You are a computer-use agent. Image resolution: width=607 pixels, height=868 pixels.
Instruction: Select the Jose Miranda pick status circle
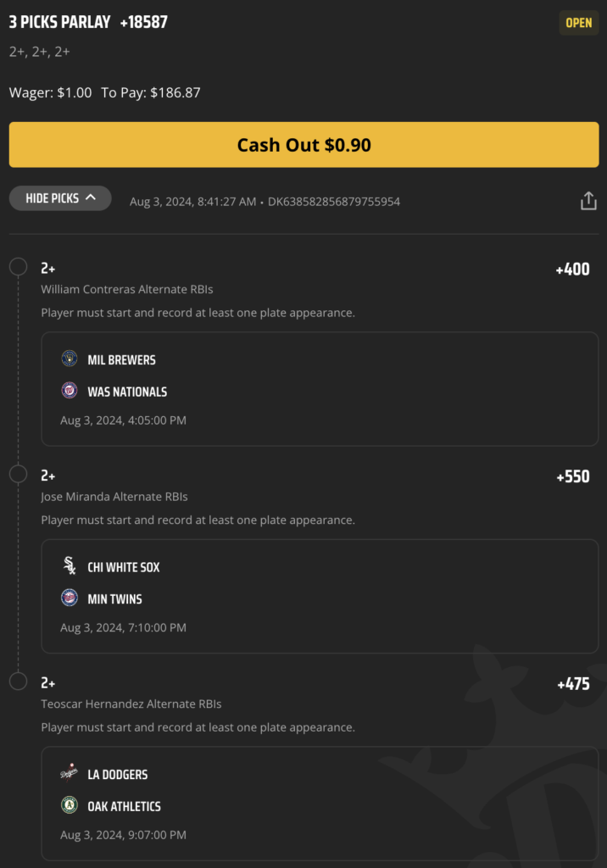pos(19,475)
